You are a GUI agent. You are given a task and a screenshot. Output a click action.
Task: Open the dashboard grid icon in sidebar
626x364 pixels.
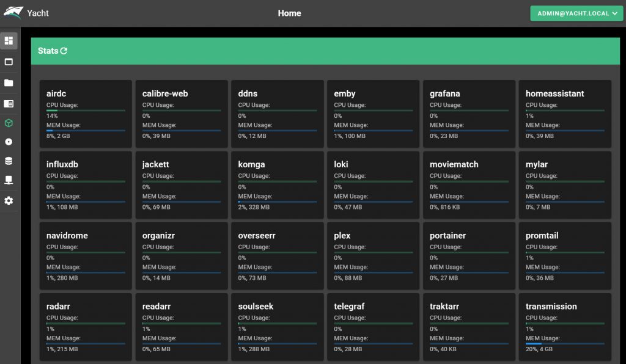(9, 41)
